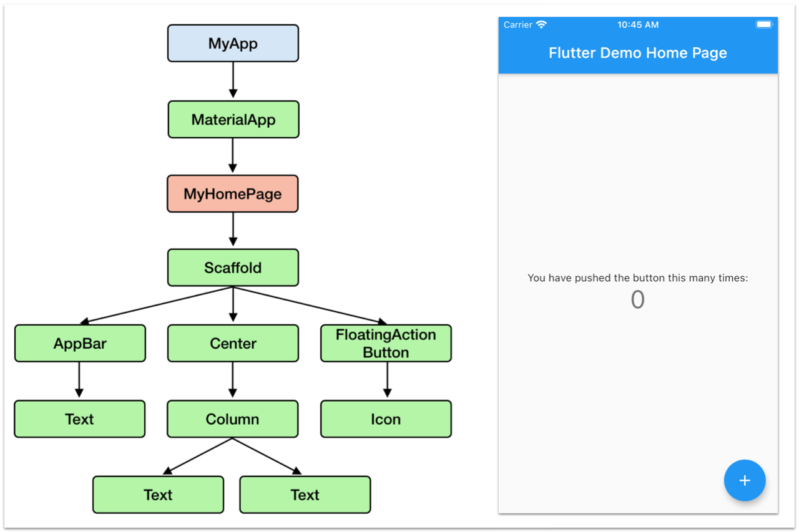Click the Flutter Demo Home Page title bar
Image resolution: width=799 pixels, height=532 pixels.
[x=638, y=53]
